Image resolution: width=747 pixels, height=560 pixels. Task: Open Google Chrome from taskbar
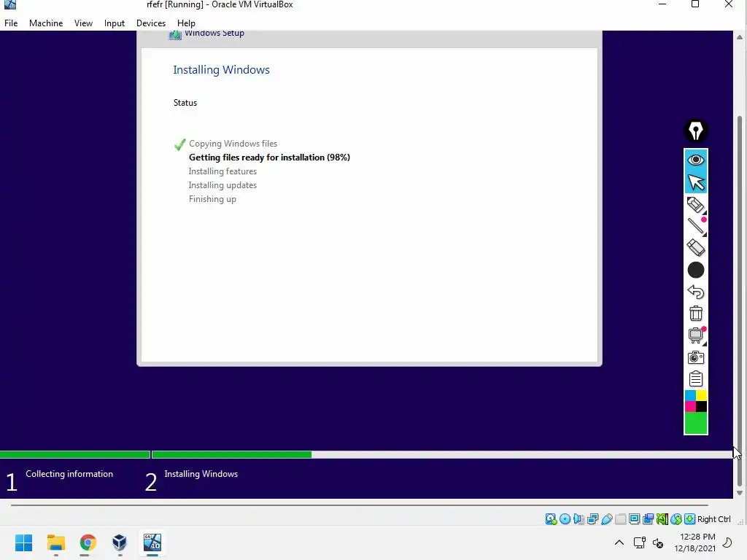pos(88,542)
